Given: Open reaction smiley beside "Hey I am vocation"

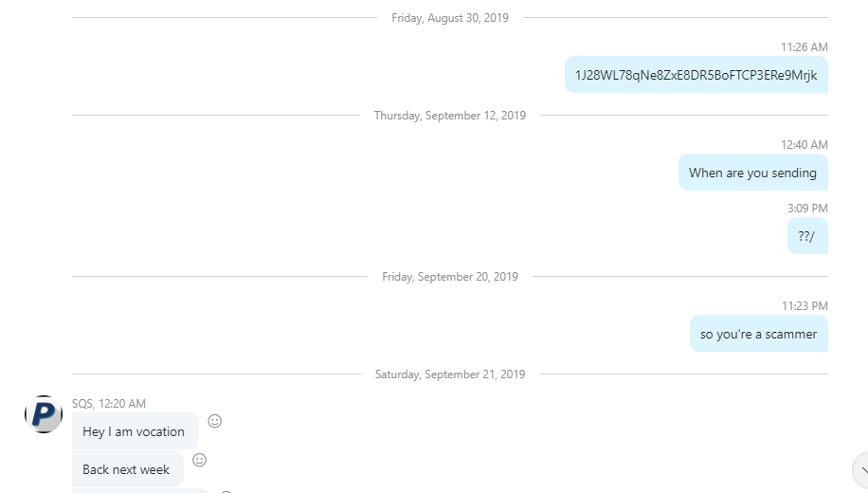Looking at the screenshot, I should [x=215, y=422].
